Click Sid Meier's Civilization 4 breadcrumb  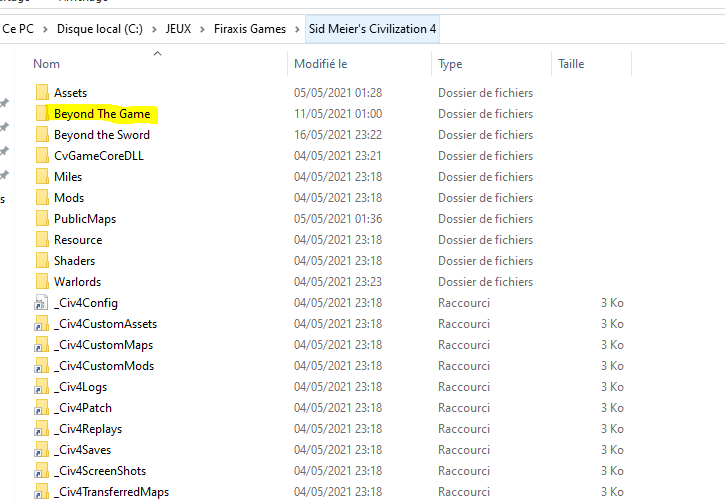tap(372, 29)
